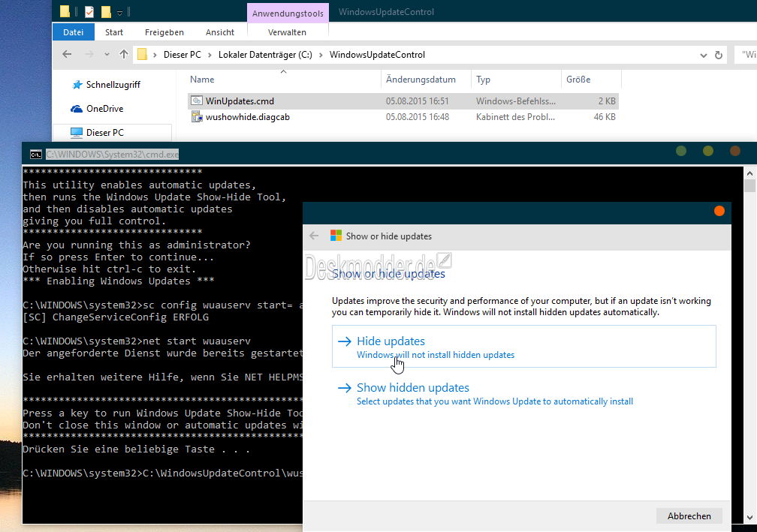Go forward in Explorer navigation

coord(89,55)
